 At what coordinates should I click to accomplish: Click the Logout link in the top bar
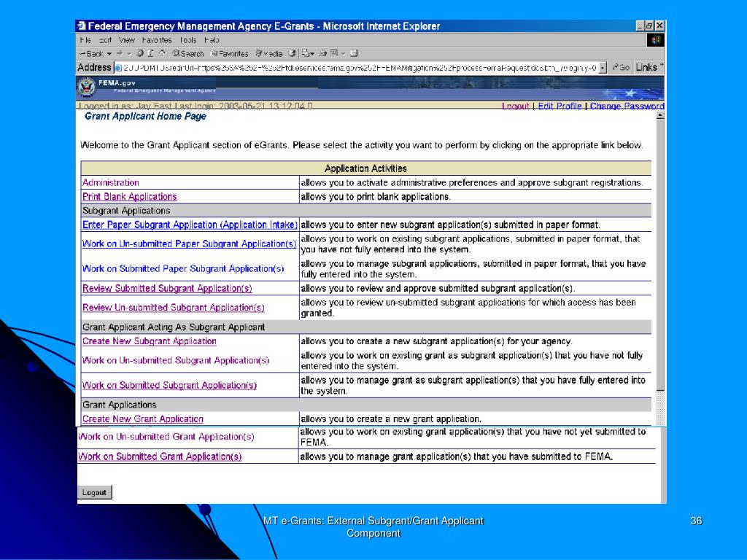515,106
